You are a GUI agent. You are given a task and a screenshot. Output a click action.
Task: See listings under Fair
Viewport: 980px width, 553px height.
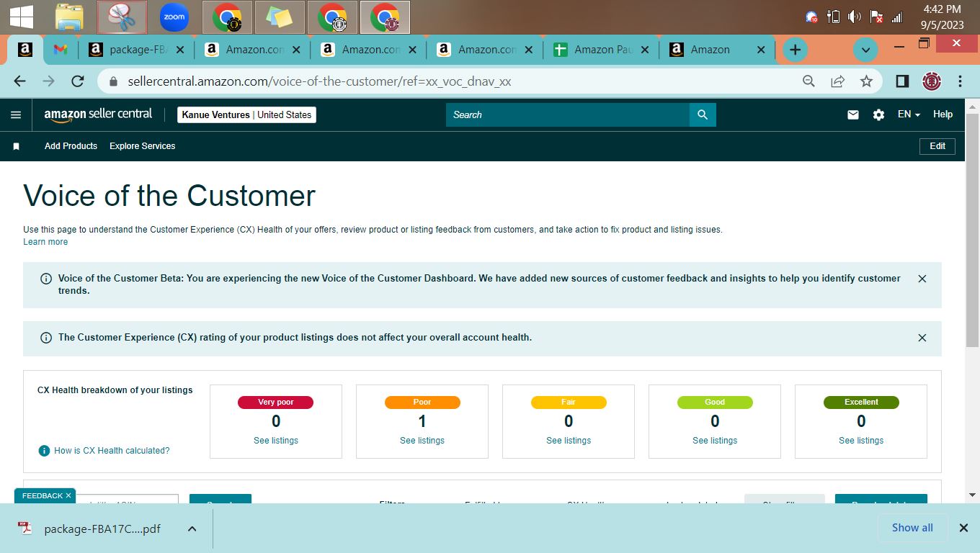point(569,441)
